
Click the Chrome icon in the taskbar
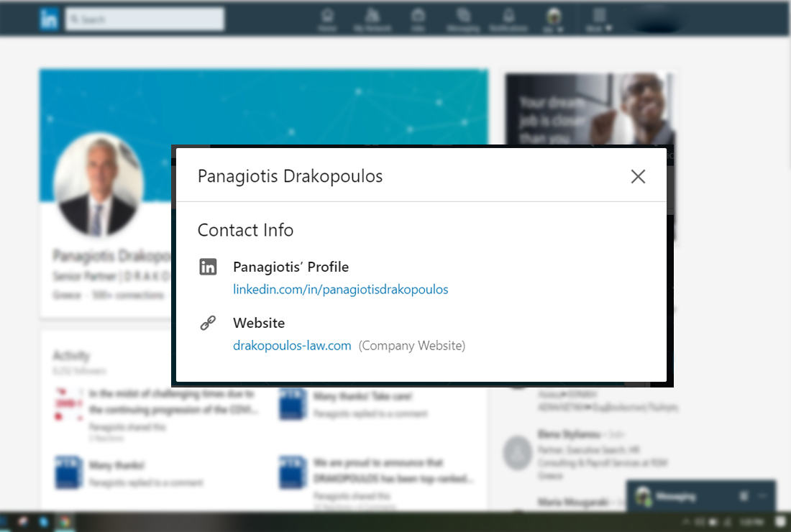65,523
